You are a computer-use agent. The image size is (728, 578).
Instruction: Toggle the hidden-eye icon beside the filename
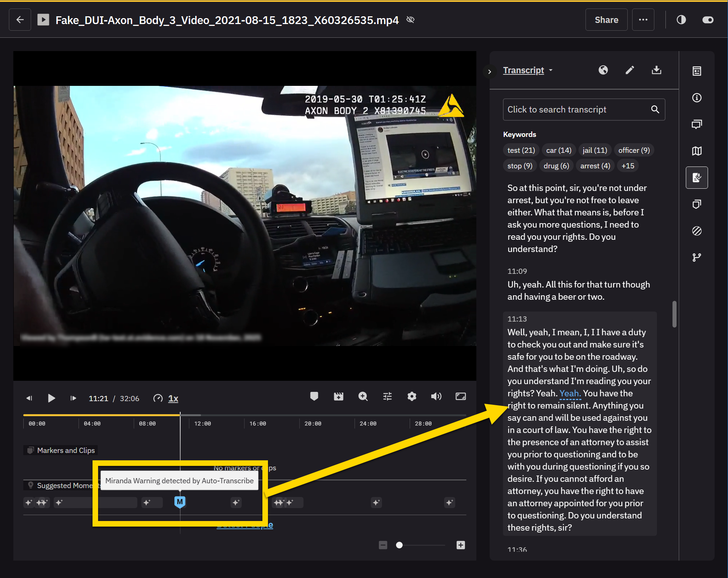(x=410, y=20)
